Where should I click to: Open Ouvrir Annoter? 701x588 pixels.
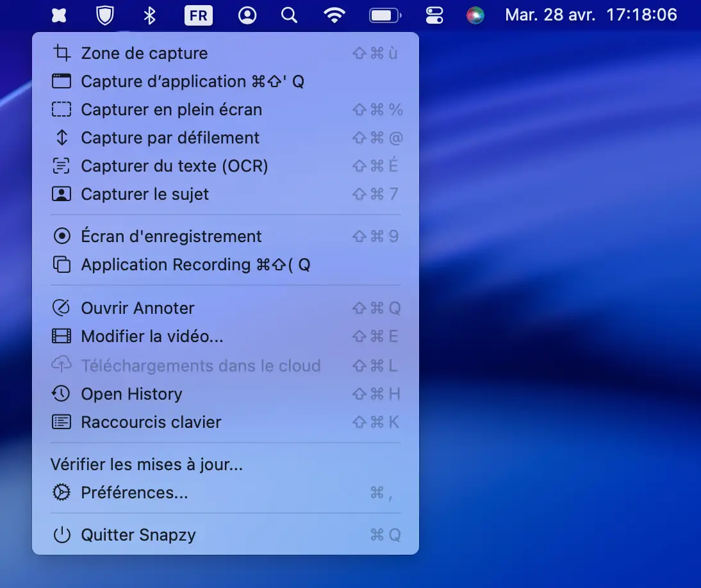point(226,308)
